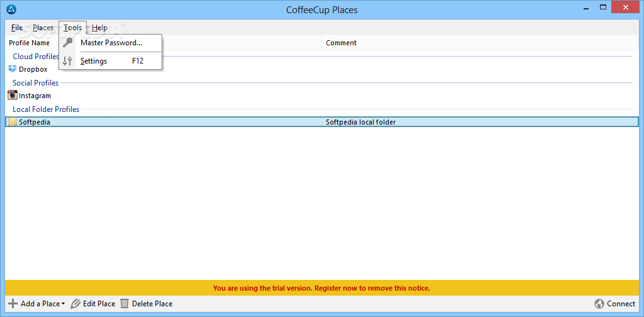The width and height of the screenshot is (644, 317).
Task: Maximize the CoffeeCup Places window
Action: click(x=603, y=8)
